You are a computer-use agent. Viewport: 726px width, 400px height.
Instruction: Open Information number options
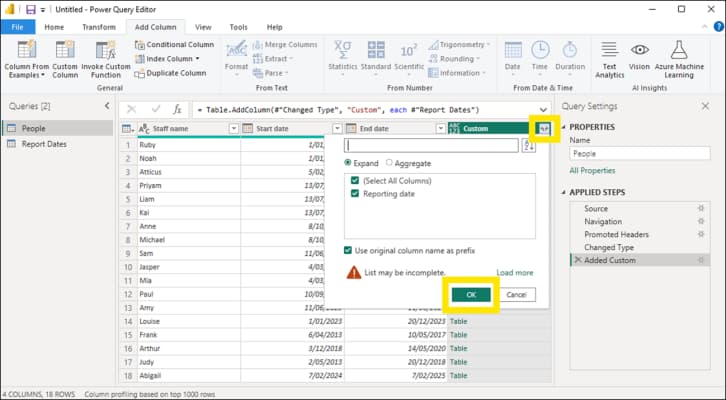click(457, 73)
